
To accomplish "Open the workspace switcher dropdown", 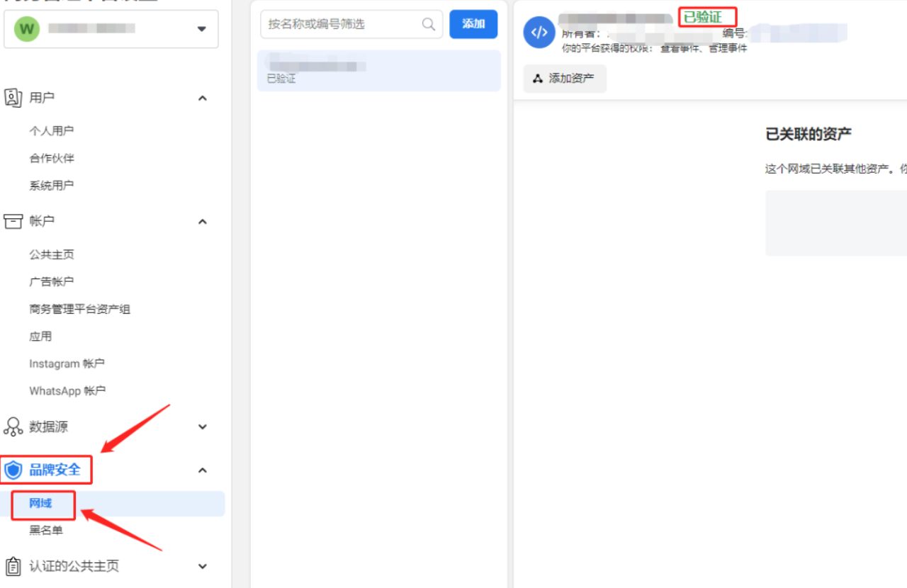I will 201,28.
